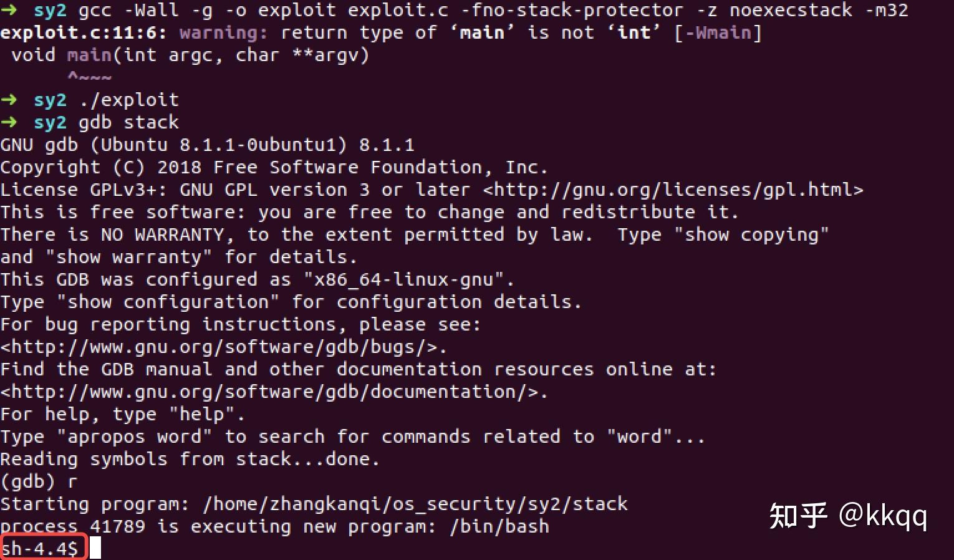The width and height of the screenshot is (954, 560).
Task: Click the /home/zhangkanqi/os_security/sy2/stack program path
Action: coord(415,504)
